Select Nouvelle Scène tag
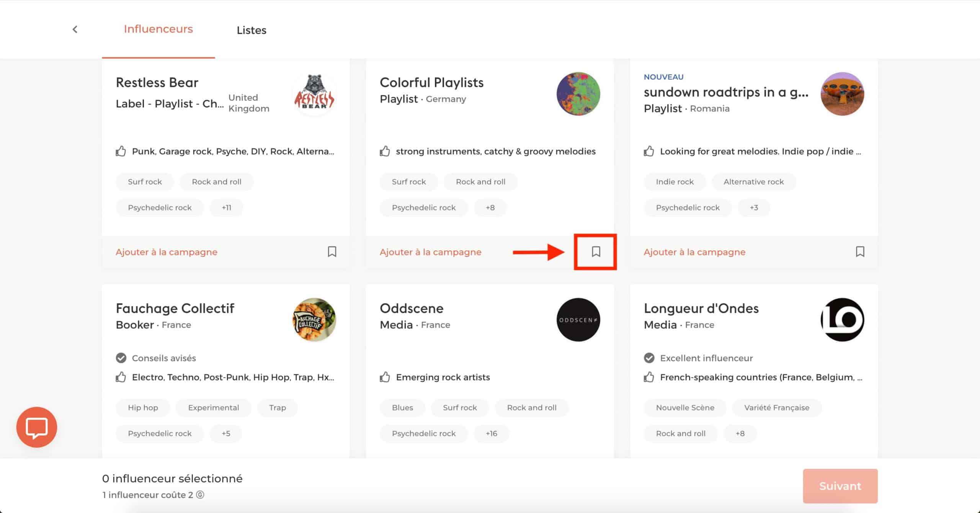The image size is (980, 513). pyautogui.click(x=685, y=408)
